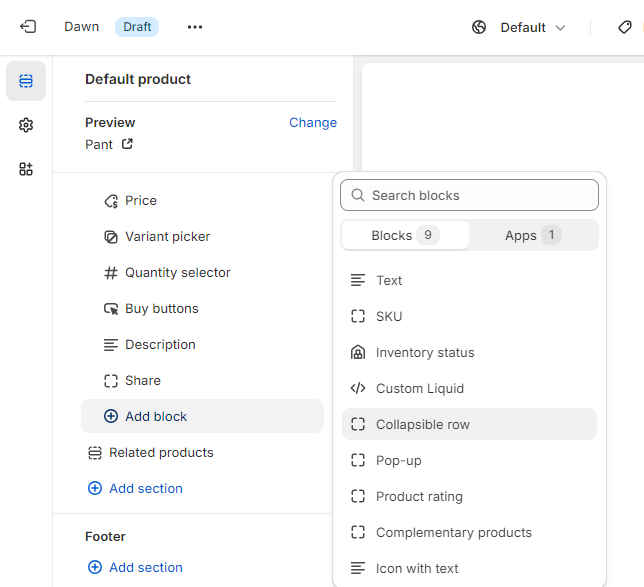The width and height of the screenshot is (644, 587).
Task: Open the app embeds sidebar icon
Action: [26, 169]
